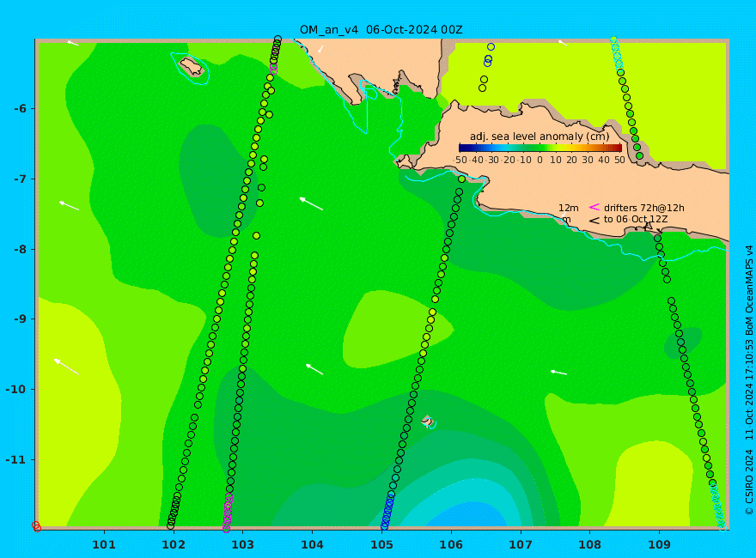The image size is (756, 558).
Task: Click the 'to 06 Oct 12Z' legend text
Action: (x=636, y=219)
